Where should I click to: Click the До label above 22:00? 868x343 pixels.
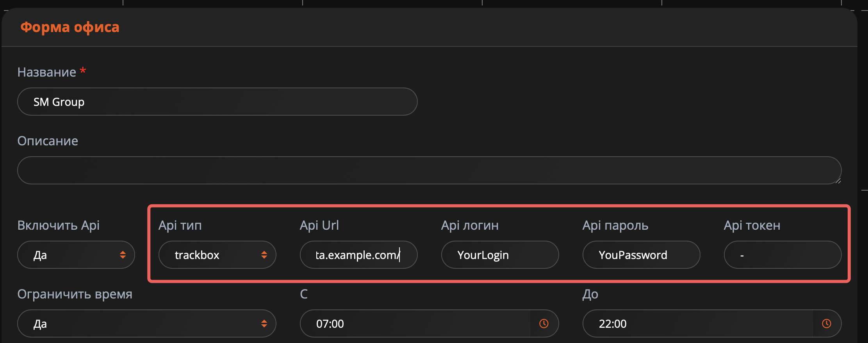[x=590, y=294]
